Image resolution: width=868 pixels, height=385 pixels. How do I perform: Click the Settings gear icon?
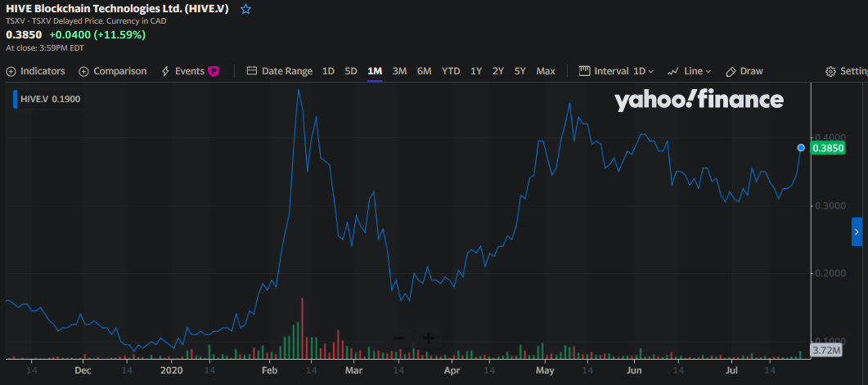(x=830, y=71)
